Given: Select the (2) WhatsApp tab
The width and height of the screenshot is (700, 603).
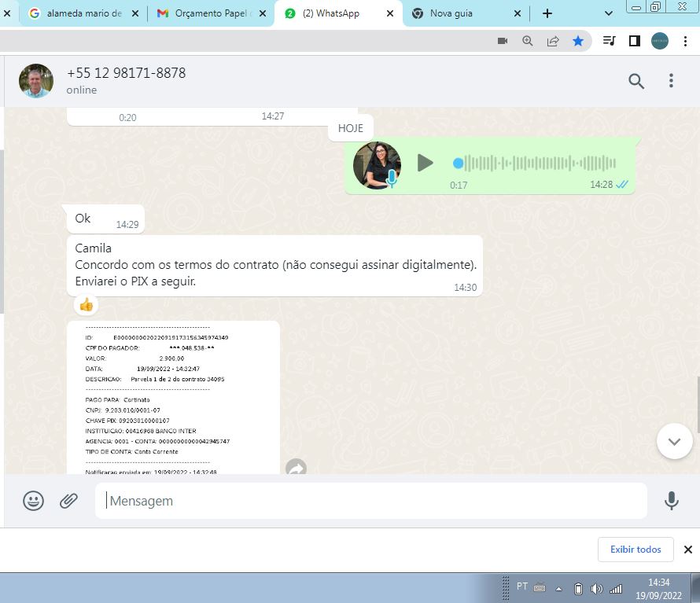Looking at the screenshot, I should point(331,13).
